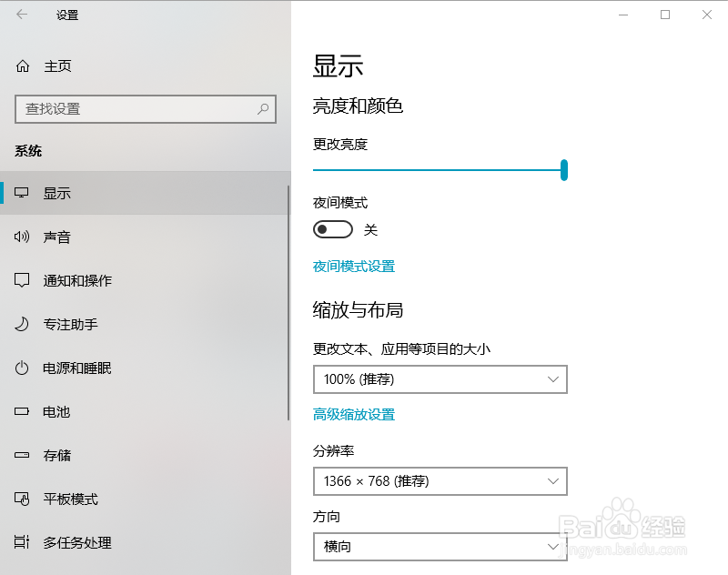The width and height of the screenshot is (728, 575).
Task: Select the 系统 section header
Action: click(x=28, y=150)
